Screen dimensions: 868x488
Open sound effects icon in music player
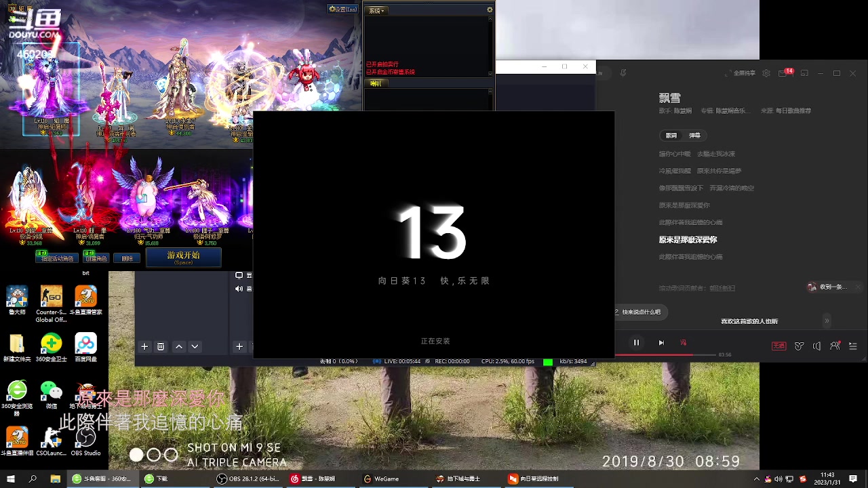click(800, 346)
